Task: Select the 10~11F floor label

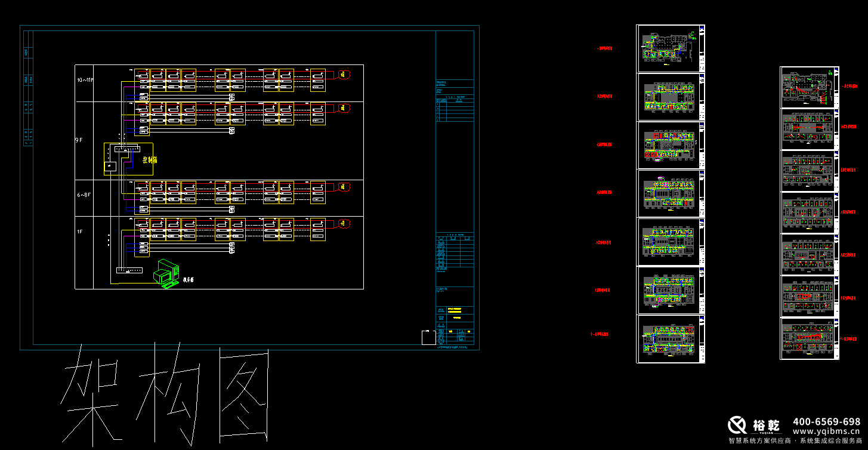Action: (x=85, y=80)
